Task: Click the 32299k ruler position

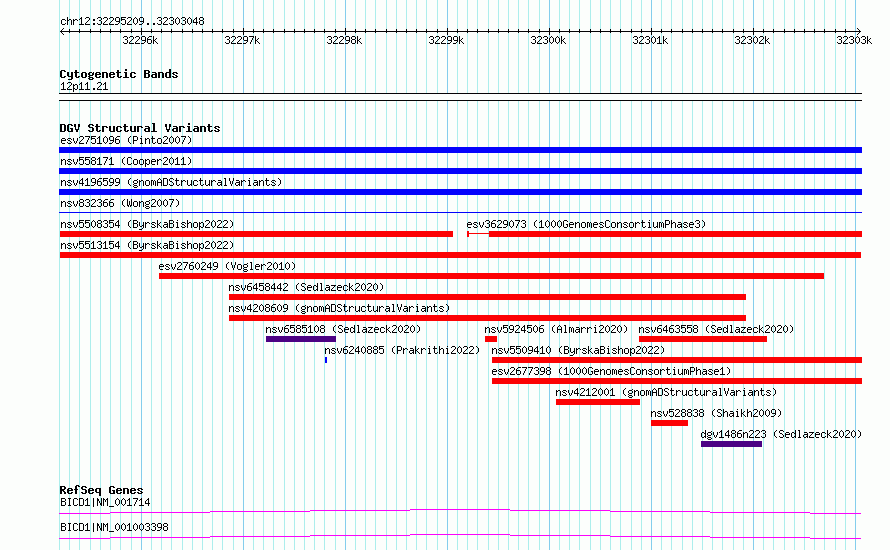Action: (x=446, y=40)
